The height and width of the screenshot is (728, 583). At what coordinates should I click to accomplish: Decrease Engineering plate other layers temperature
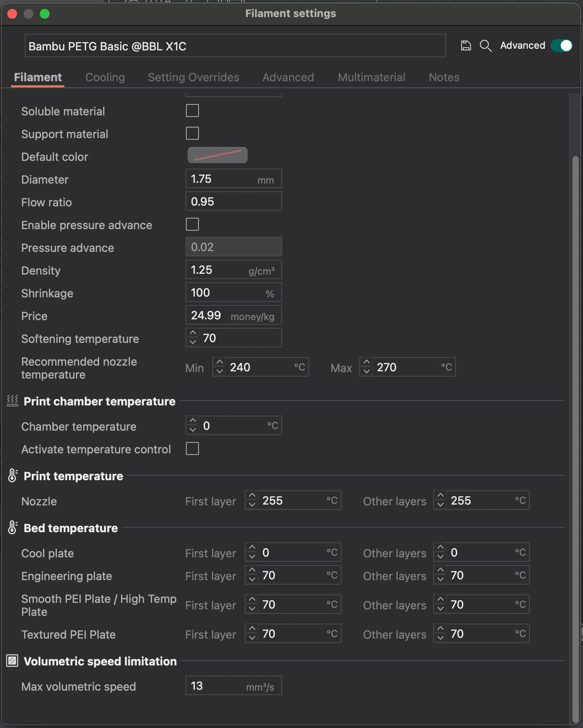point(440,580)
